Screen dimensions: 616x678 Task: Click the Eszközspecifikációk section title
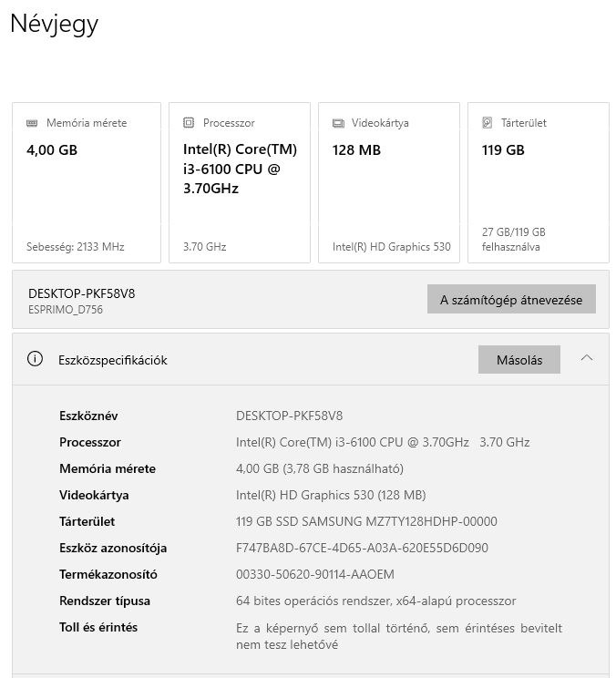tap(112, 360)
